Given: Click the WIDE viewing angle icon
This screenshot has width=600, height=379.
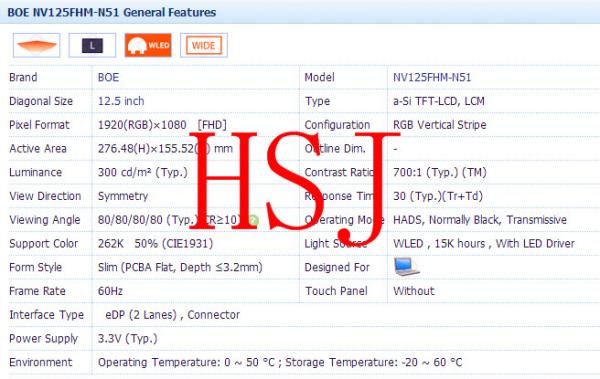Looking at the screenshot, I should 204,46.
